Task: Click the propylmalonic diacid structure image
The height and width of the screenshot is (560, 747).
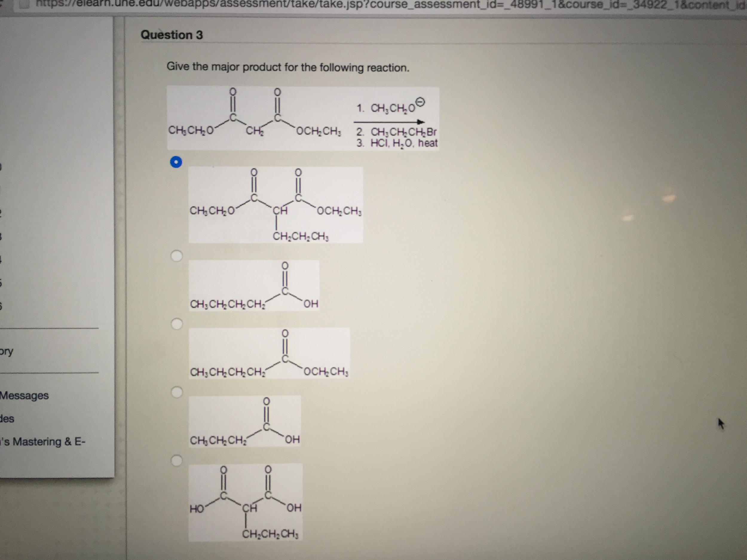Action: pos(246,503)
